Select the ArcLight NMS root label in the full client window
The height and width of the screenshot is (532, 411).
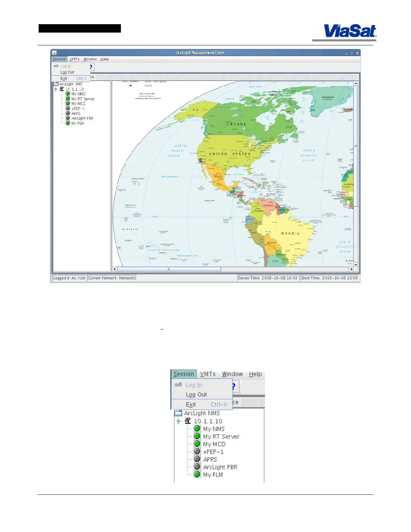tap(71, 84)
